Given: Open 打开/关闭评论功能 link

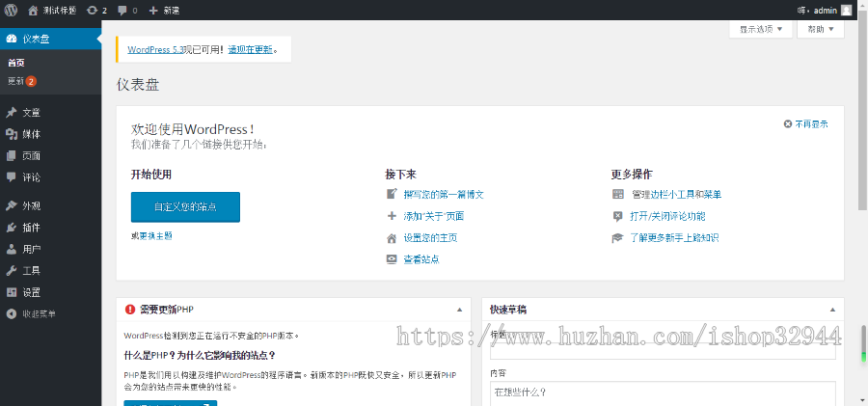Looking at the screenshot, I should [667, 216].
